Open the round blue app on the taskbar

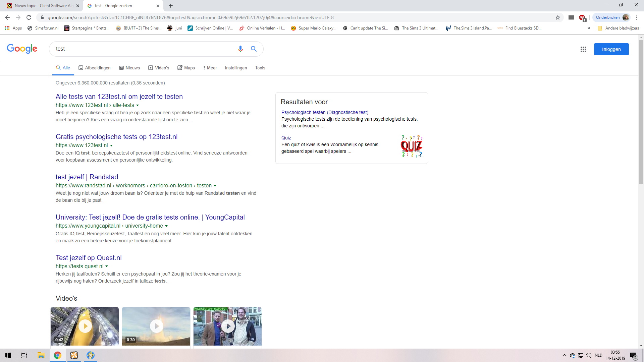(x=91, y=355)
